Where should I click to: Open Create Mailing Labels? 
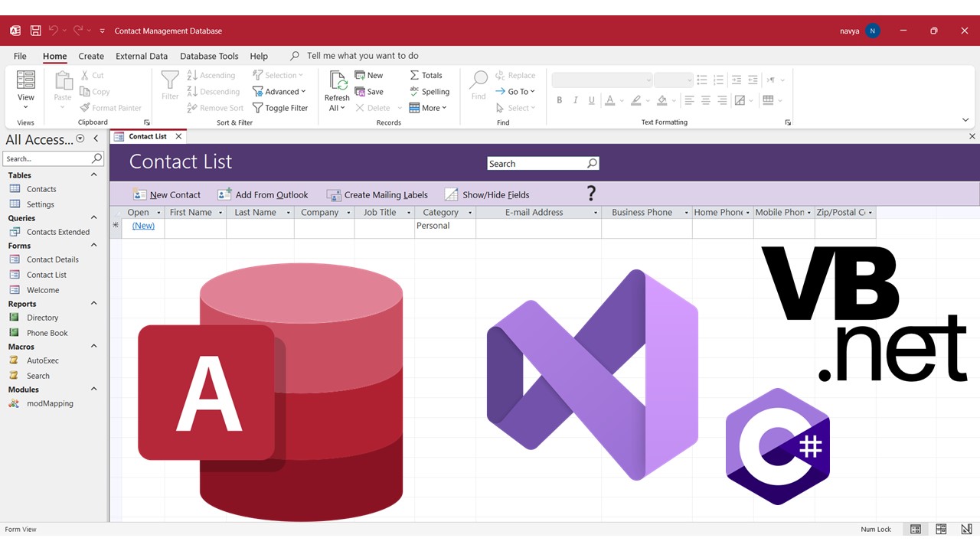click(377, 194)
